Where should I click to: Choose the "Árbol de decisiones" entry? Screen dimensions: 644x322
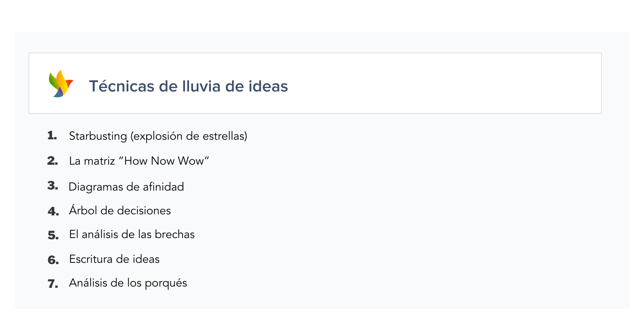point(120,211)
